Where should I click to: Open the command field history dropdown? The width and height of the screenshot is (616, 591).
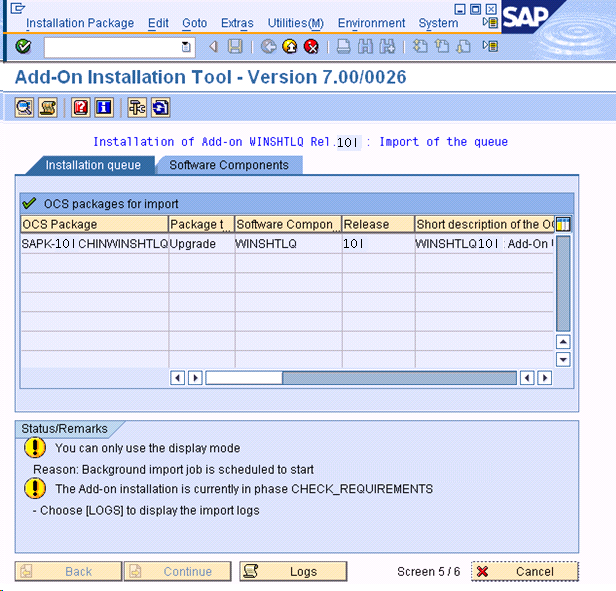[x=186, y=47]
